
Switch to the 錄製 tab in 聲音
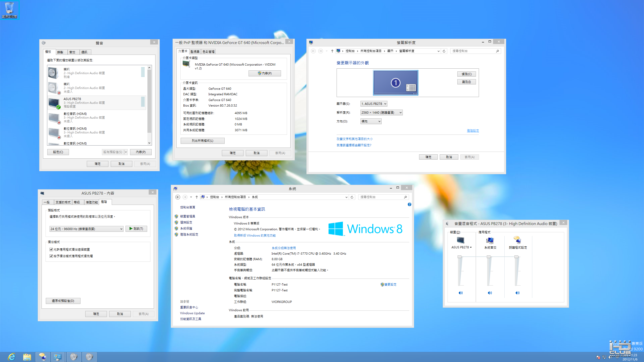click(x=60, y=52)
